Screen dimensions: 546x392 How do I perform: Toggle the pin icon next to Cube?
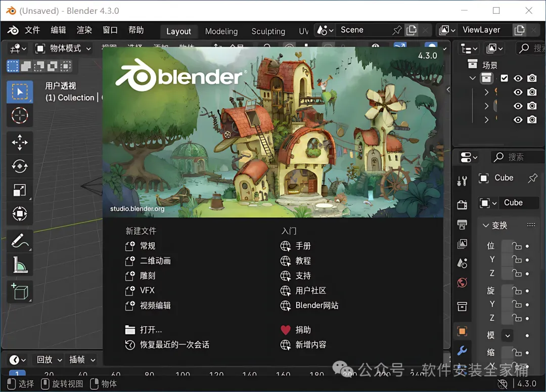coord(532,178)
